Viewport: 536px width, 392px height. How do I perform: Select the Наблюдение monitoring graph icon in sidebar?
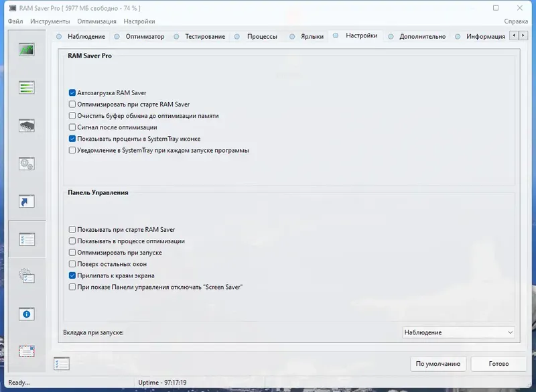tap(26, 49)
